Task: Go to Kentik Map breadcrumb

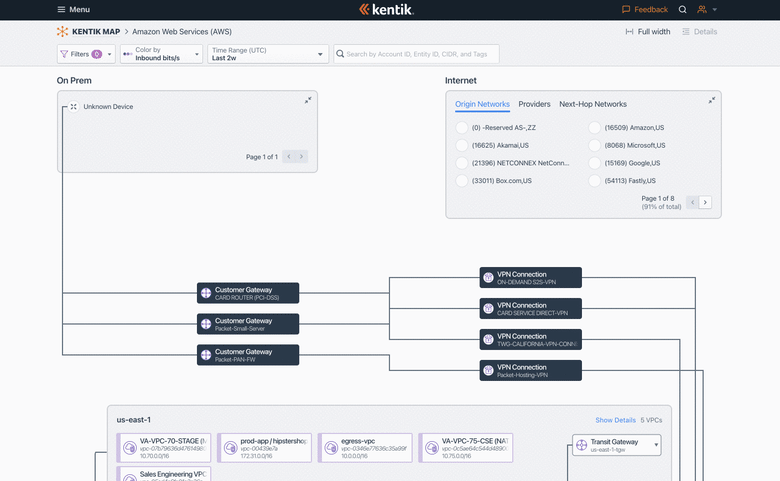Action: click(x=96, y=31)
